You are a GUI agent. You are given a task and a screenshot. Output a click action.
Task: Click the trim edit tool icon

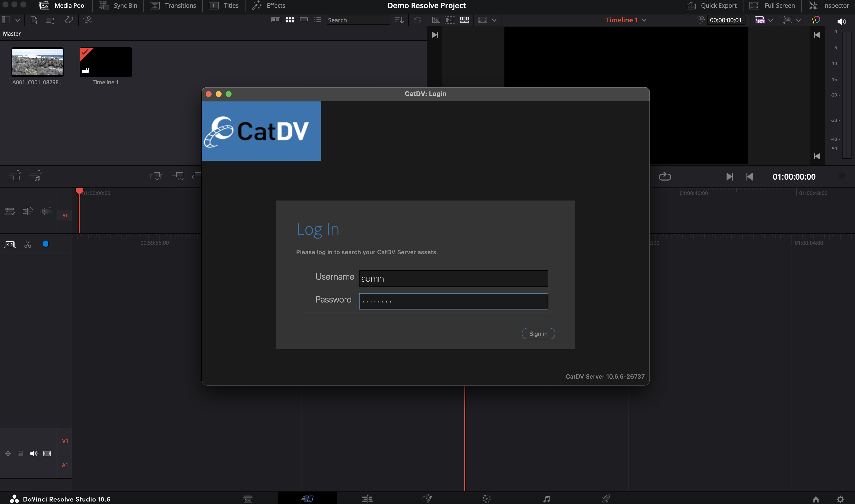pyautogui.click(x=10, y=244)
